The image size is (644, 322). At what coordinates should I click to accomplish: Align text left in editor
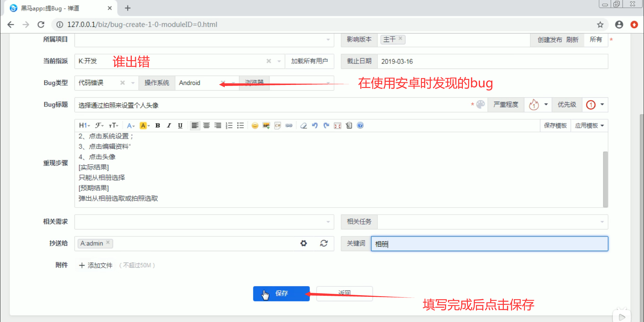pos(195,126)
